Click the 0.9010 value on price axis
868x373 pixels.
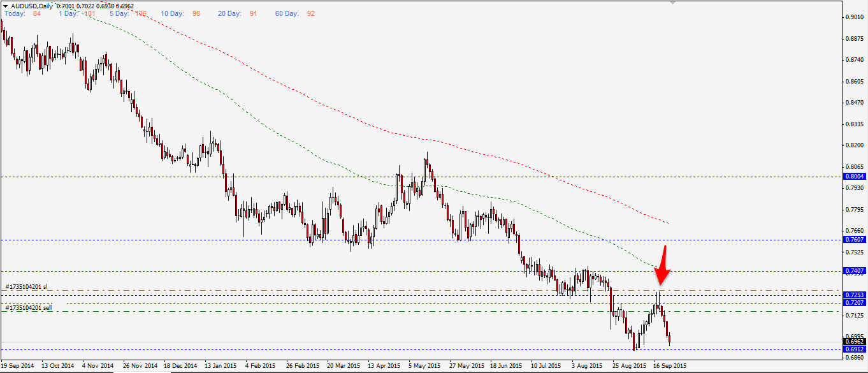pyautogui.click(x=855, y=17)
